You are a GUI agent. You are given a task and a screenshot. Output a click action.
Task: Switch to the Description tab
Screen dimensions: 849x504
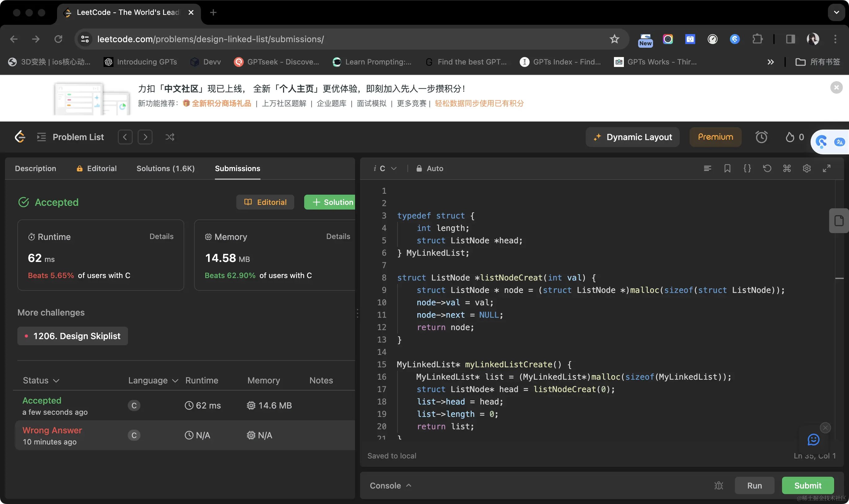click(36, 168)
